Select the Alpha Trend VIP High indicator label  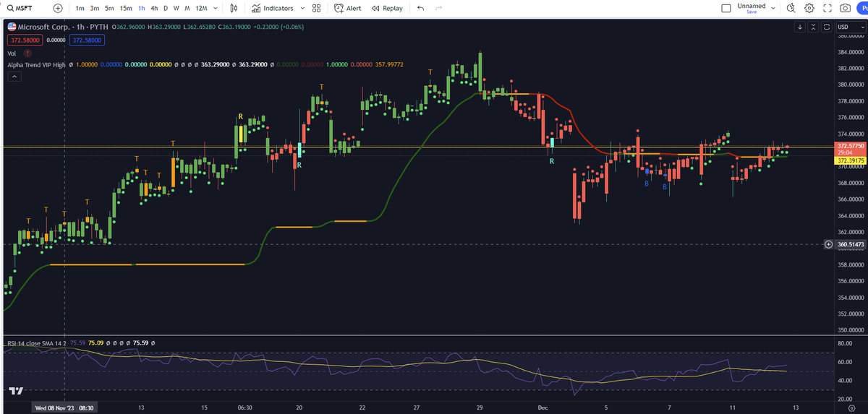[36, 65]
